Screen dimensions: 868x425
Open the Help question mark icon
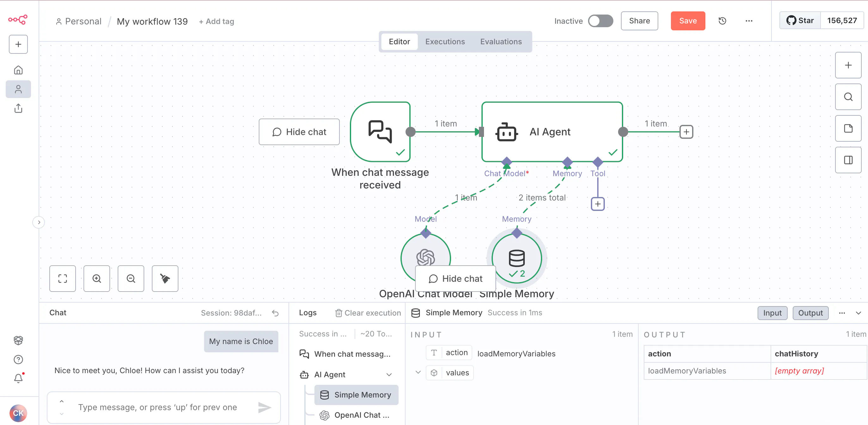pos(18,360)
